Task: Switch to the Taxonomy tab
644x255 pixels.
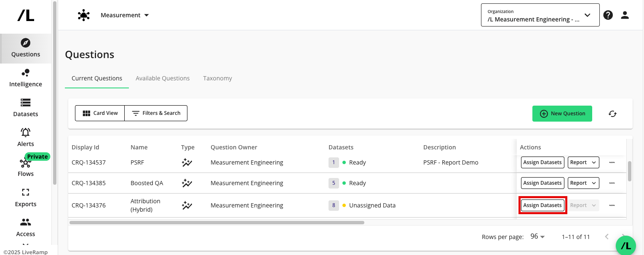Action: coord(217,78)
